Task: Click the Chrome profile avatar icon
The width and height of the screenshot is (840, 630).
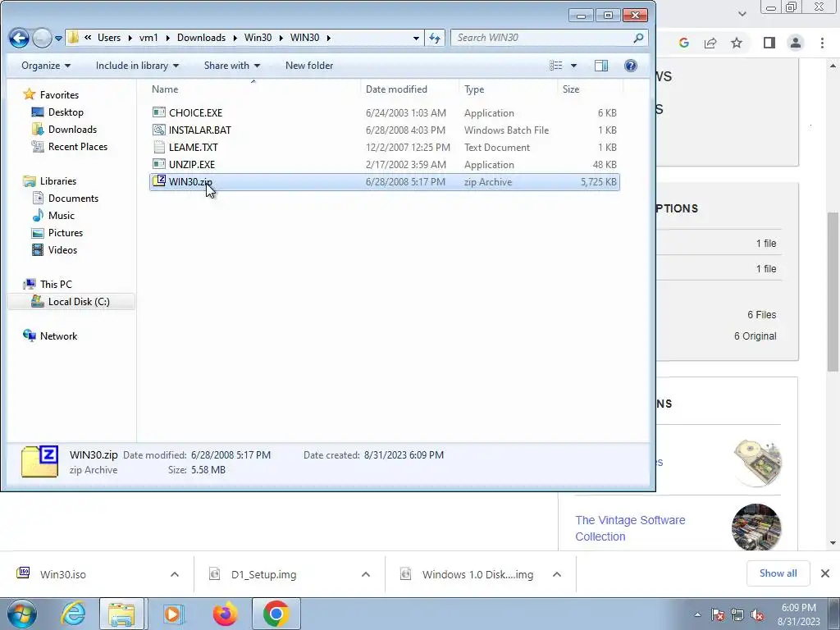Action: tap(796, 43)
